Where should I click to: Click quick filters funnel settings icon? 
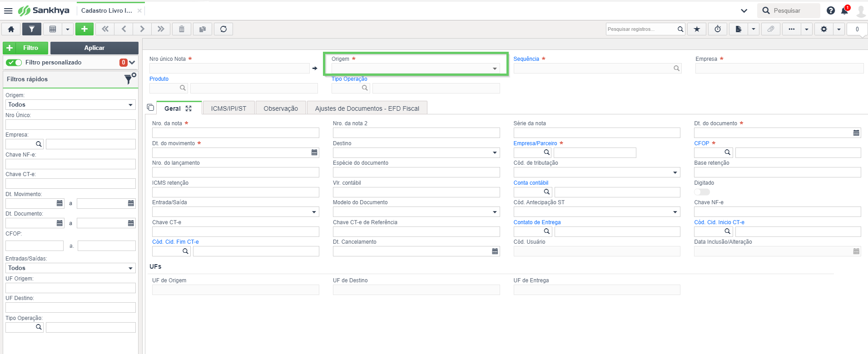(x=130, y=79)
